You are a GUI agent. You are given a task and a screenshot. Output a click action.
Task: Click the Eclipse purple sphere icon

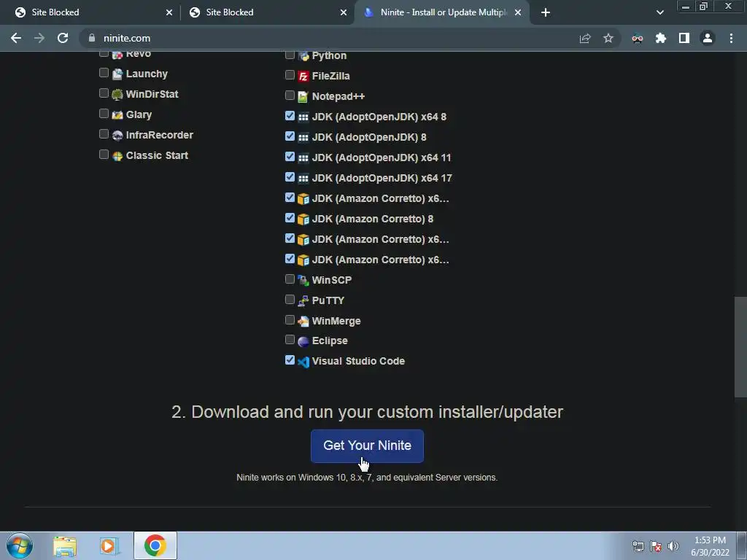coord(303,341)
